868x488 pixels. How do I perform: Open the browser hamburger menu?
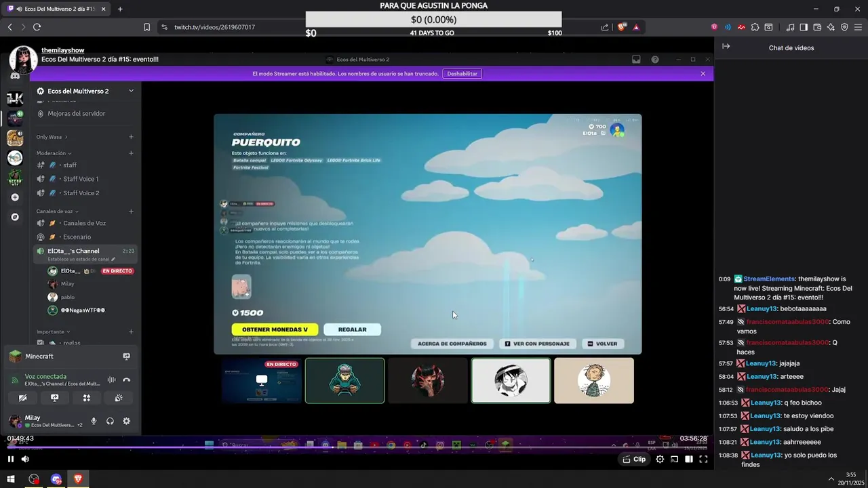[858, 27]
